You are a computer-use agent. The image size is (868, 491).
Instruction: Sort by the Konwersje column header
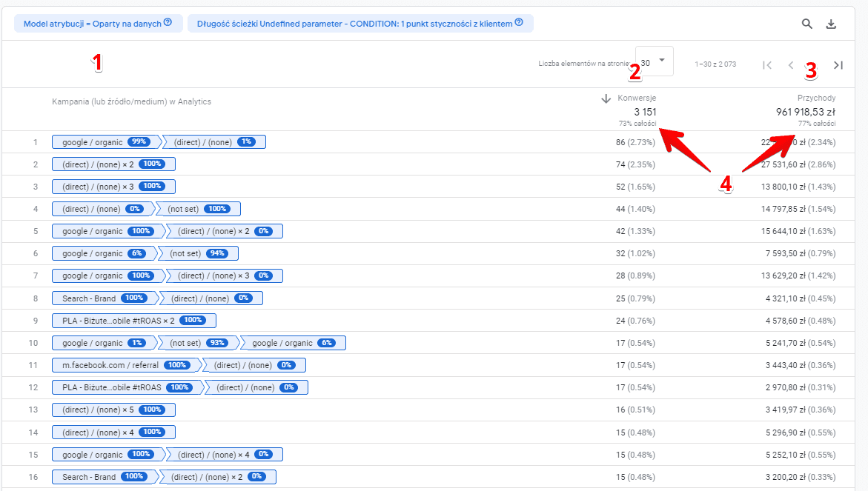637,98
